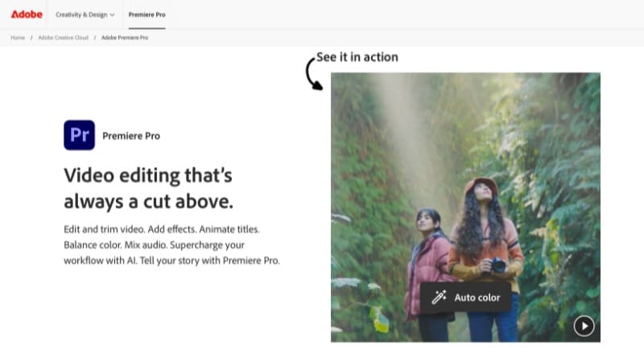Open the Premiere Pro tab

point(147,14)
